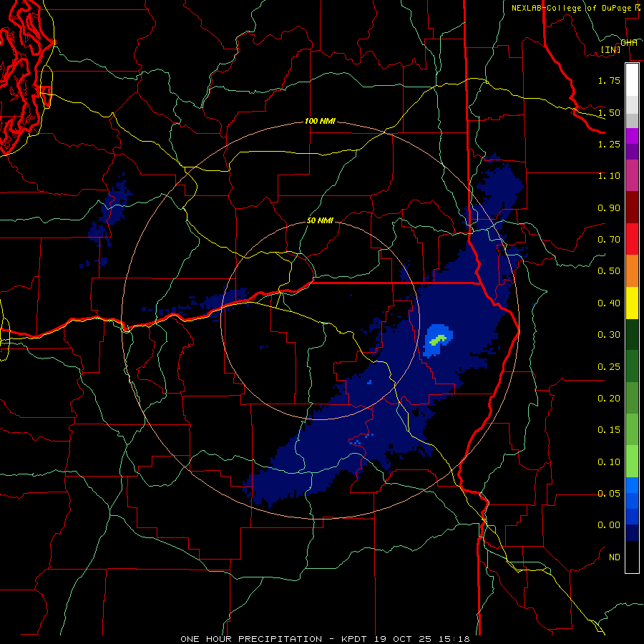
Task: Click 'ONE HOUR PRECIPITATION' in the caption
Action: pos(251,639)
